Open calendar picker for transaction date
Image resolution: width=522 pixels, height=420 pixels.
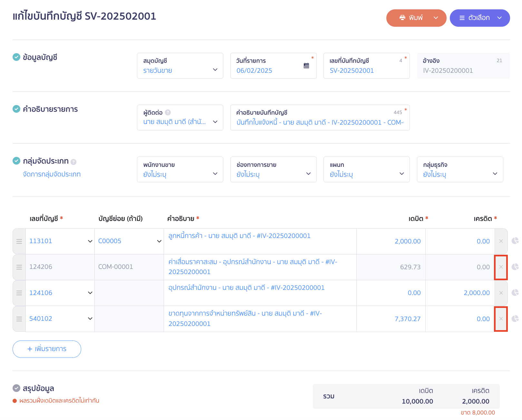[306, 66]
